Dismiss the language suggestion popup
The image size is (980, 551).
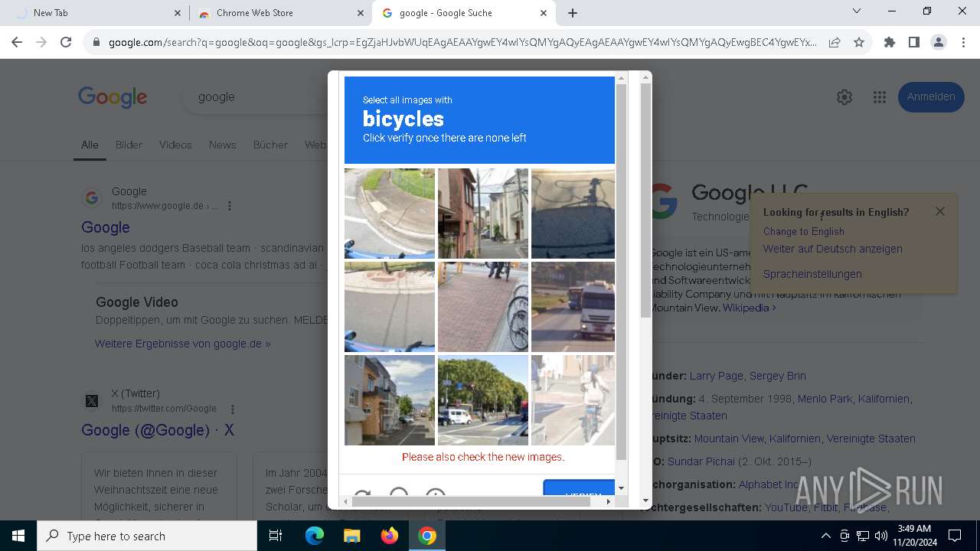click(x=940, y=211)
